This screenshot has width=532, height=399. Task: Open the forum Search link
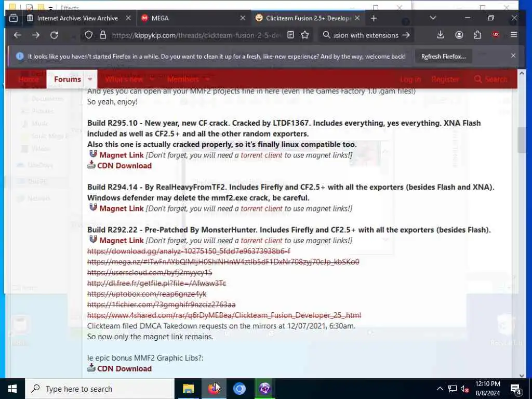coord(490,79)
